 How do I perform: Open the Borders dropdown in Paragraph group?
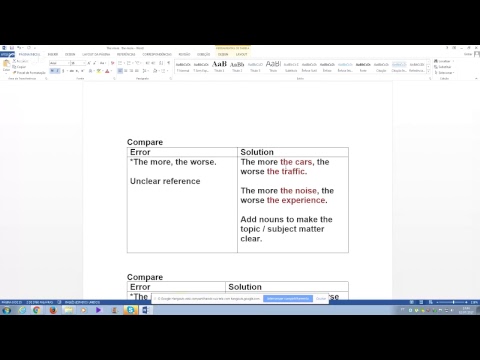[164, 71]
